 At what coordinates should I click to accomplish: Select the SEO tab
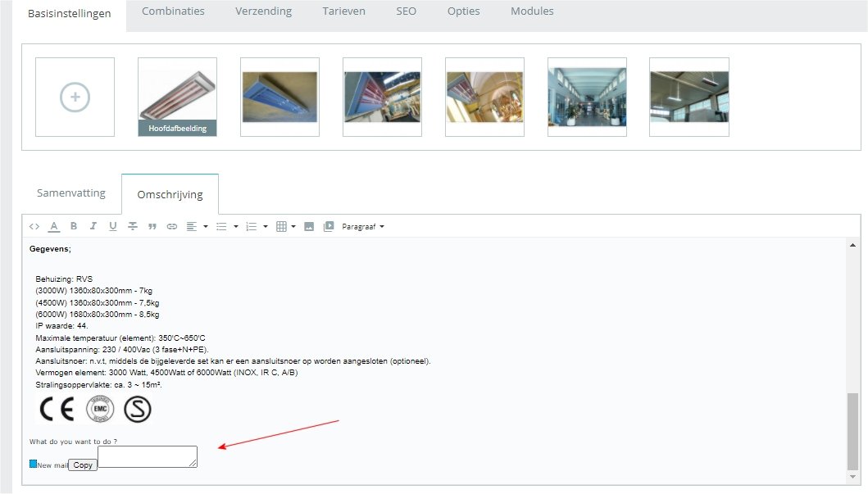click(407, 11)
